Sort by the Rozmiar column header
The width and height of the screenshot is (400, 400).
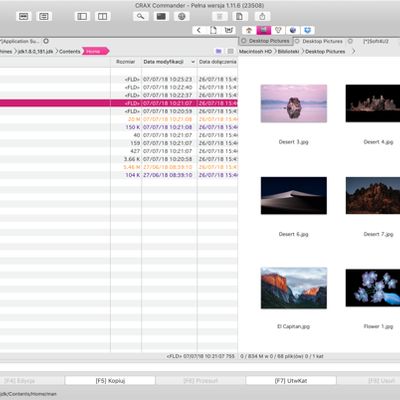125,62
